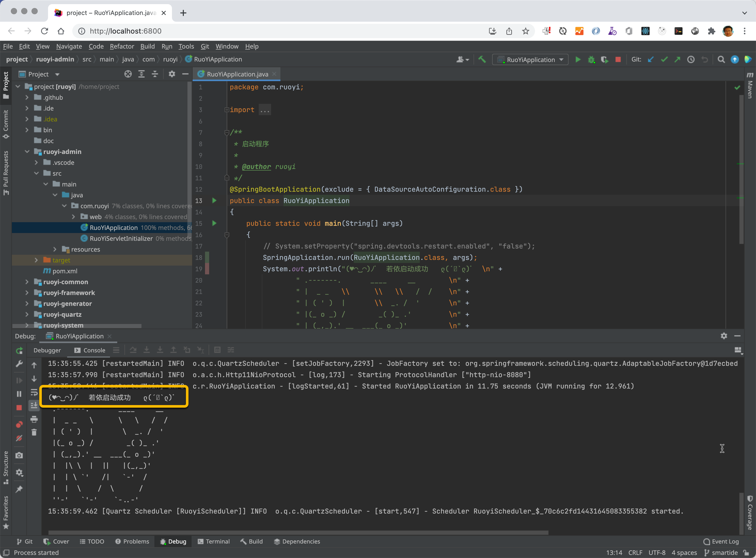Expand the resources folder
Viewport: 756px width, 558px height.
coord(55,249)
